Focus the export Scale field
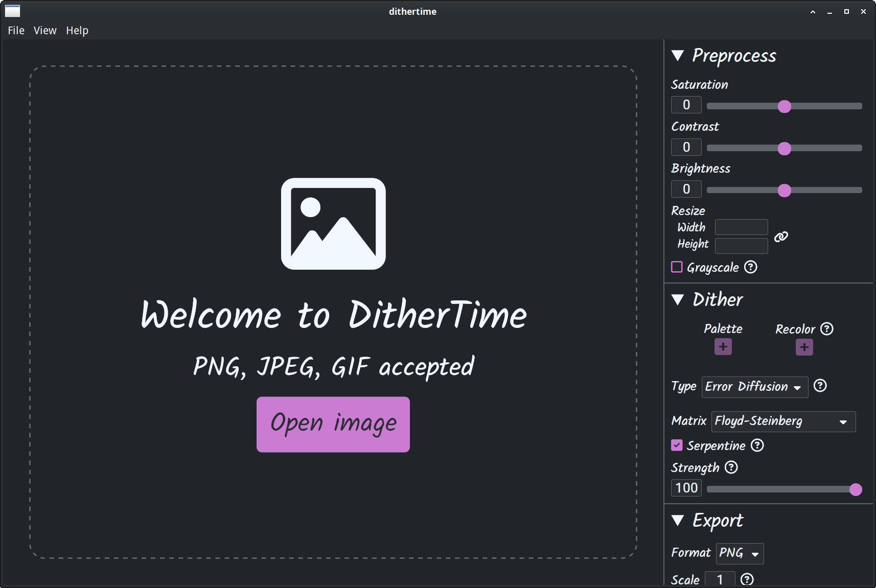This screenshot has height=588, width=876. (x=720, y=579)
